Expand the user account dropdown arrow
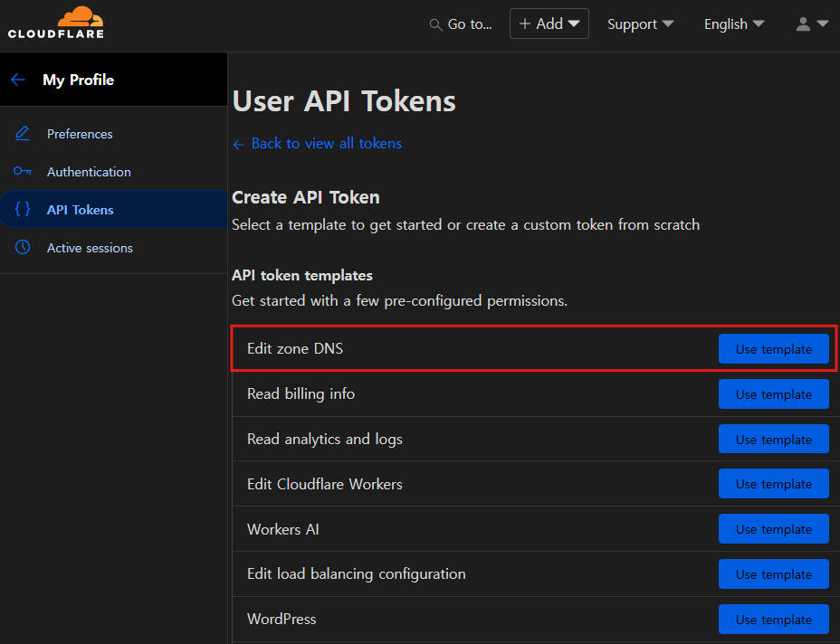 click(x=823, y=24)
